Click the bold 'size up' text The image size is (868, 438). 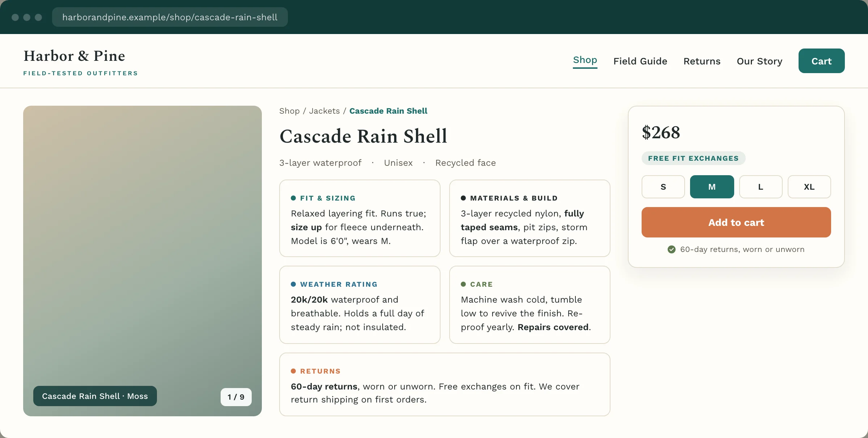point(306,227)
